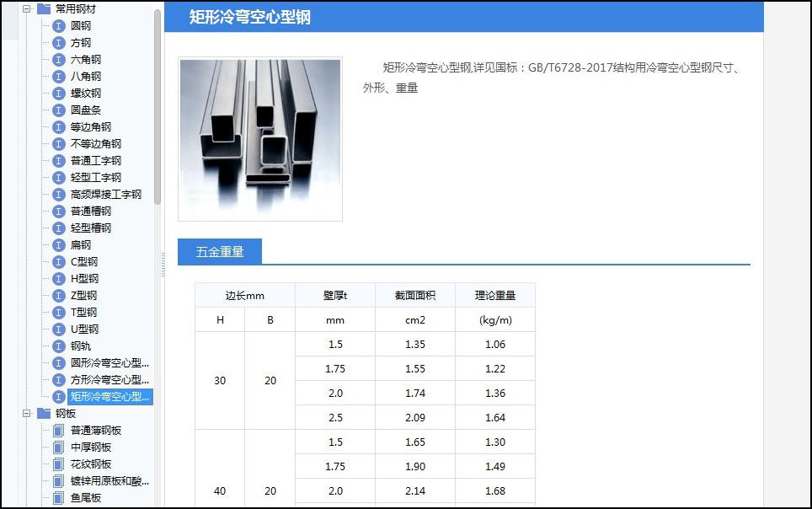Viewport: 812px width, 509px height.
Task: Click the 钢板 folder icon
Action: click(x=44, y=414)
